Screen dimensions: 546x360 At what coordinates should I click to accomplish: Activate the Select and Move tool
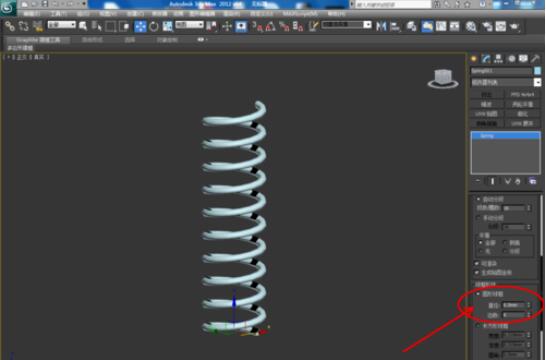(140, 26)
